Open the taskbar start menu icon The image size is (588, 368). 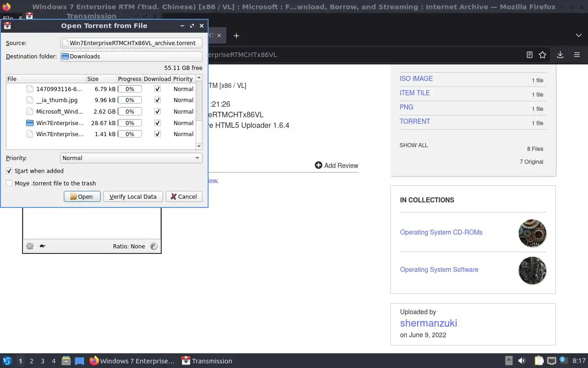(7, 361)
